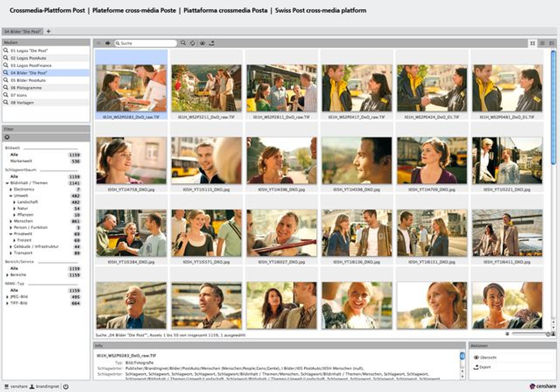
Task: Click the power logout icon in status bar
Action: click(x=66, y=387)
